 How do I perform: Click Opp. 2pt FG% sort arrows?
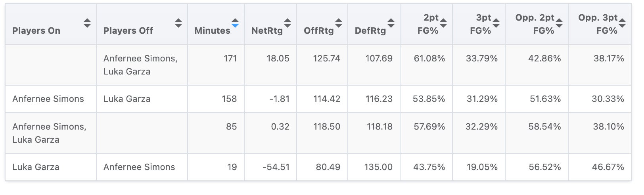point(559,23)
